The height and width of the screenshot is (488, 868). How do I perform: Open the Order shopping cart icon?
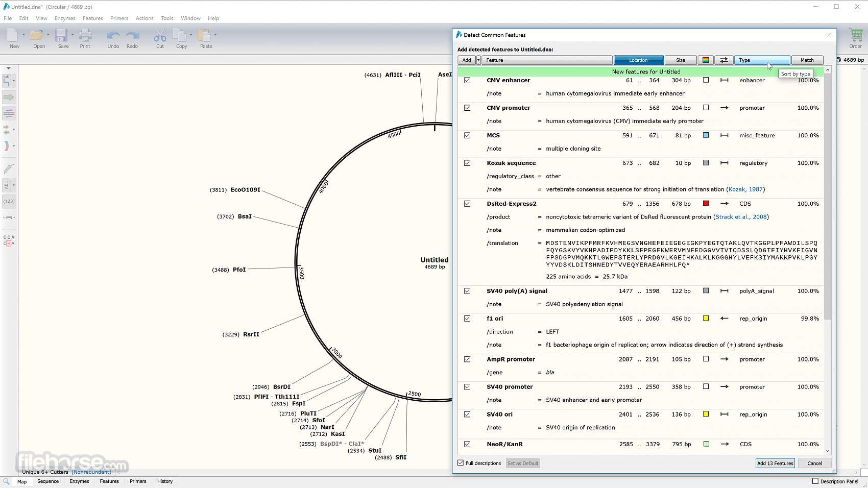[x=856, y=35]
